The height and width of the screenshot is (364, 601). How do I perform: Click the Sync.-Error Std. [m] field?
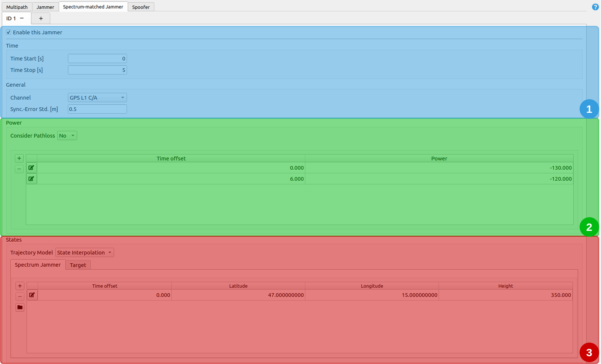coord(97,109)
